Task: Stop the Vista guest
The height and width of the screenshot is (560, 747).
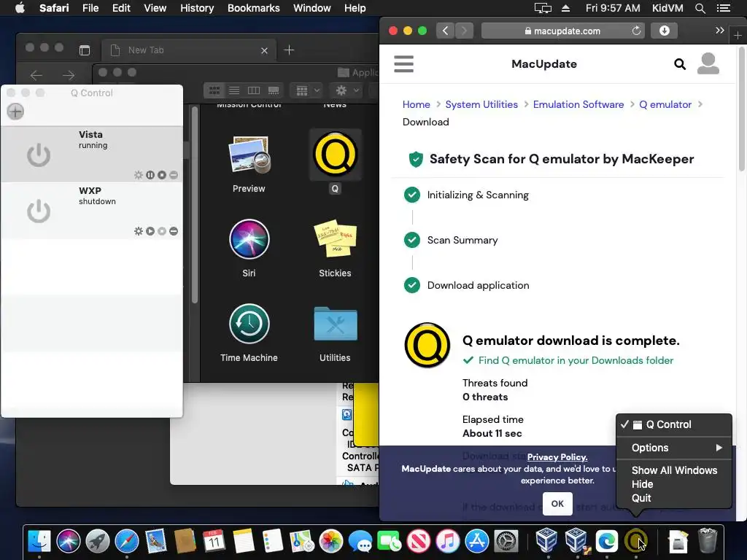Action: pos(162,175)
